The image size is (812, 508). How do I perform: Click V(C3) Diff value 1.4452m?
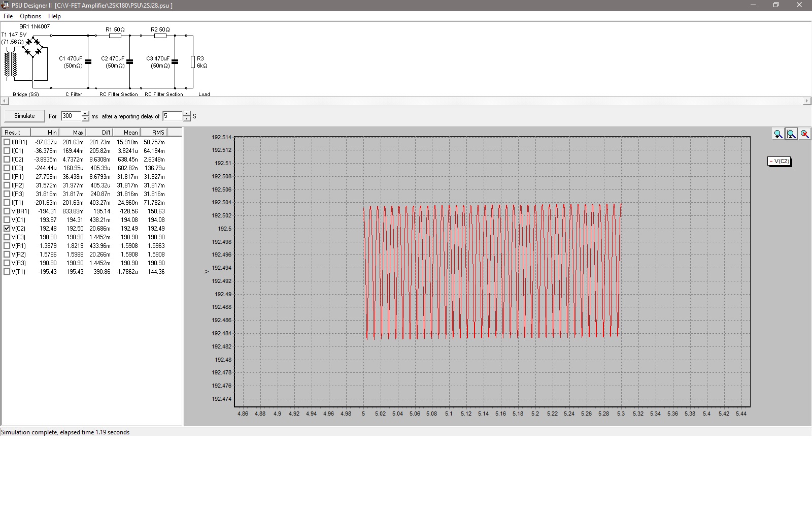pos(100,237)
